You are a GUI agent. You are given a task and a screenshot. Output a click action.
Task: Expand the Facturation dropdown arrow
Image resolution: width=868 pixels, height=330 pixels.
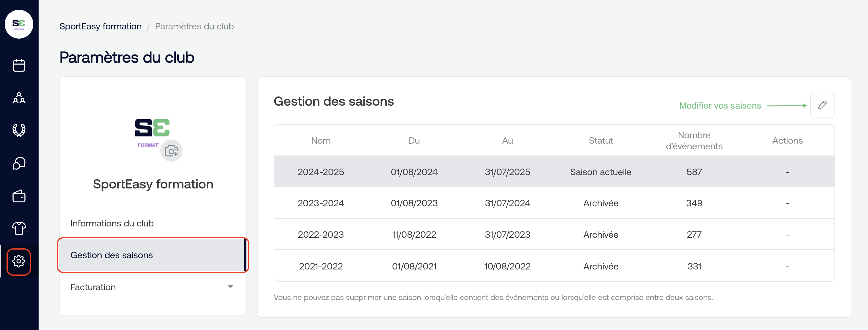pyautogui.click(x=230, y=287)
